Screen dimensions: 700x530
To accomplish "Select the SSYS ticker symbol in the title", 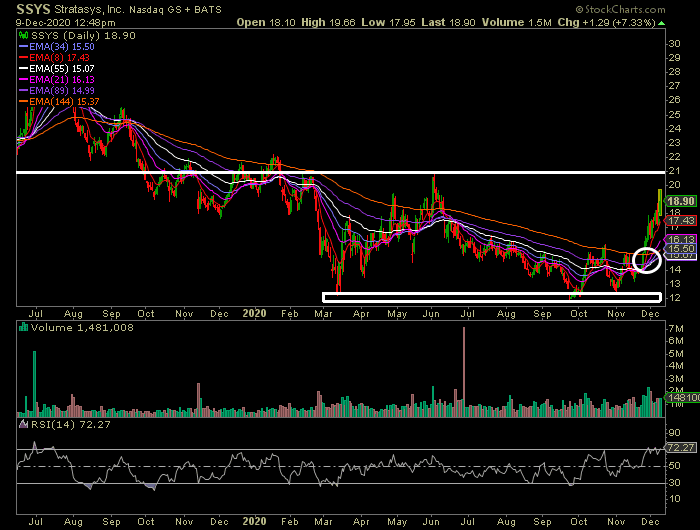I will [33, 9].
